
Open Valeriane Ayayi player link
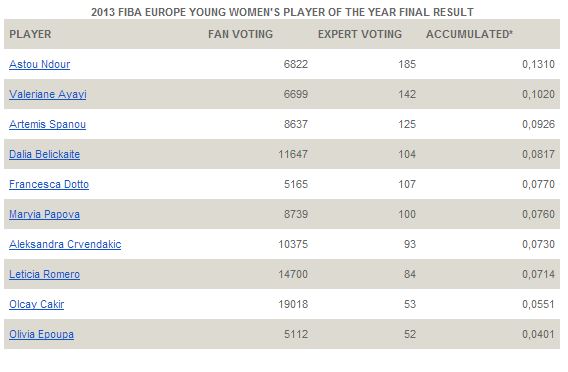click(48, 95)
